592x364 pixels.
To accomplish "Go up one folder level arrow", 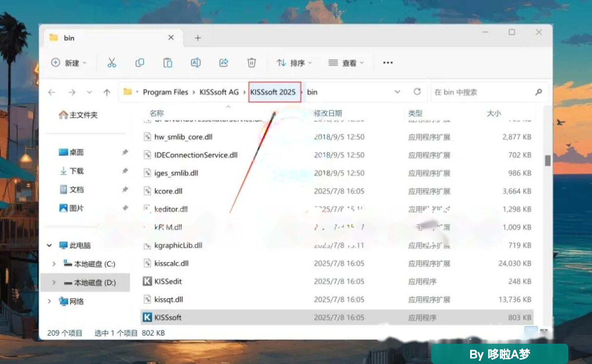I will [107, 92].
